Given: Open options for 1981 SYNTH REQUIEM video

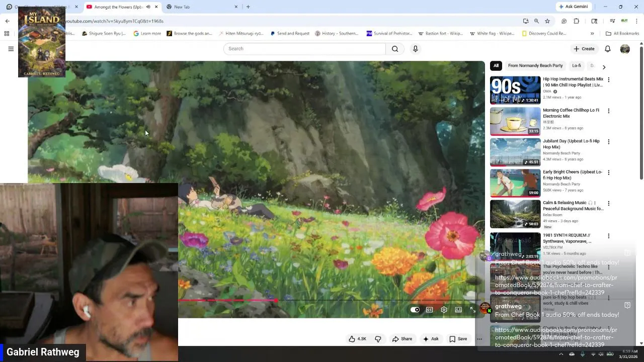Looking at the screenshot, I should 608,236.
